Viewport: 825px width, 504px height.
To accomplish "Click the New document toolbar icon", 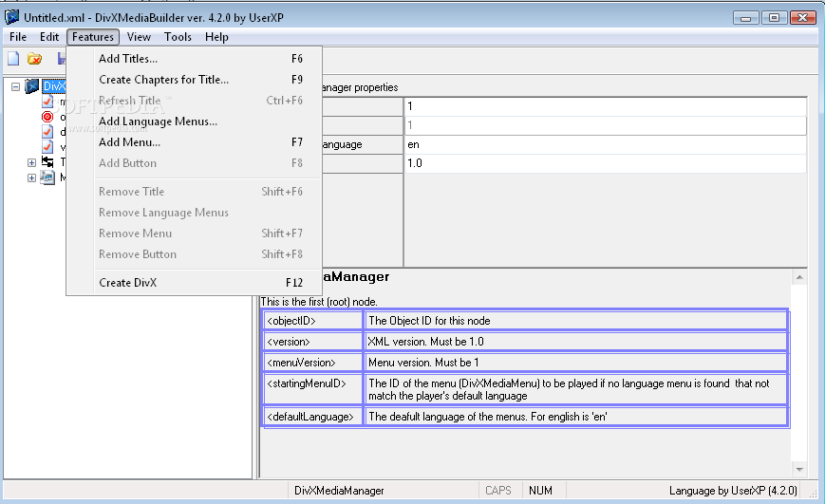I will [13, 59].
